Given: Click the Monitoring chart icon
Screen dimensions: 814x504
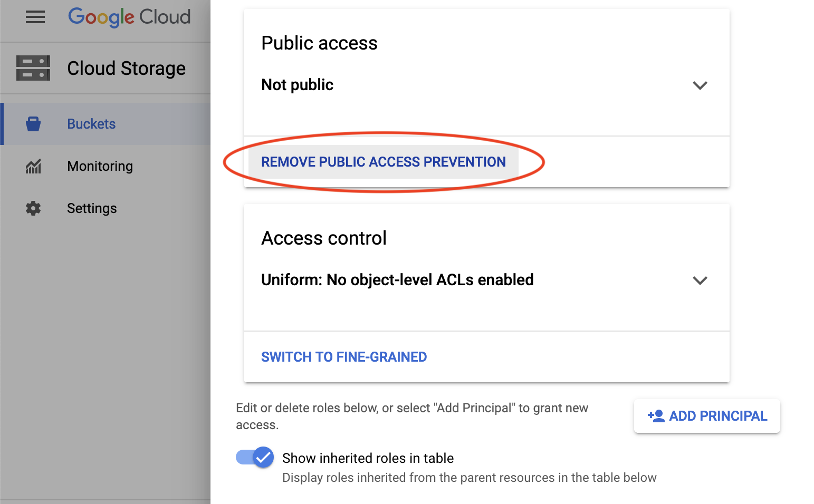Looking at the screenshot, I should click(x=33, y=167).
